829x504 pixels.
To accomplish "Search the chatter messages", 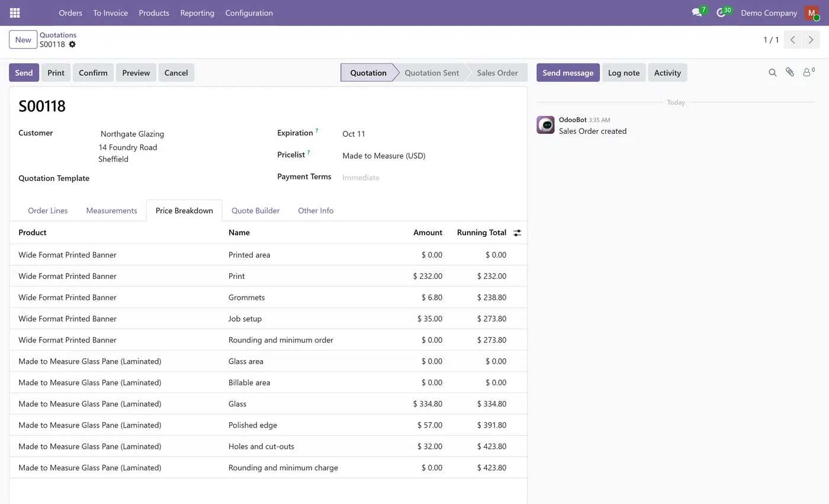I will tap(772, 72).
